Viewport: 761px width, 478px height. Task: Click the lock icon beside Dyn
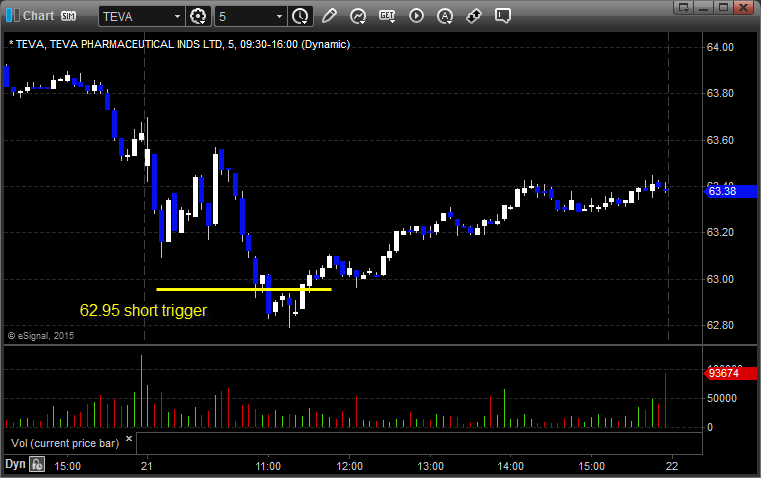(x=36, y=464)
